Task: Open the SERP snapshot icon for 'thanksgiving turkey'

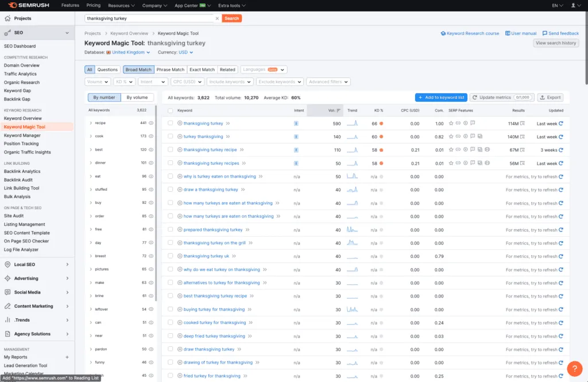Action: 521,124
